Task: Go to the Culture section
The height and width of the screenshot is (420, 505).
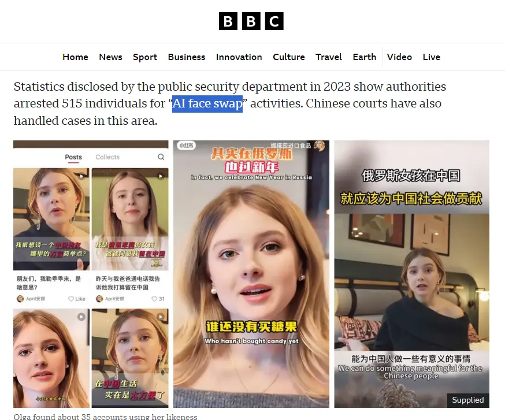Action: tap(288, 57)
